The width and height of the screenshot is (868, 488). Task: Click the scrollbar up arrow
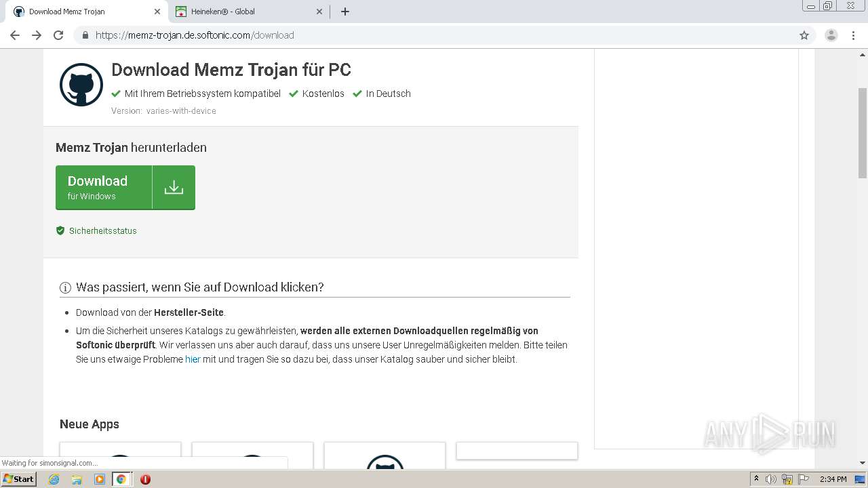click(x=863, y=54)
